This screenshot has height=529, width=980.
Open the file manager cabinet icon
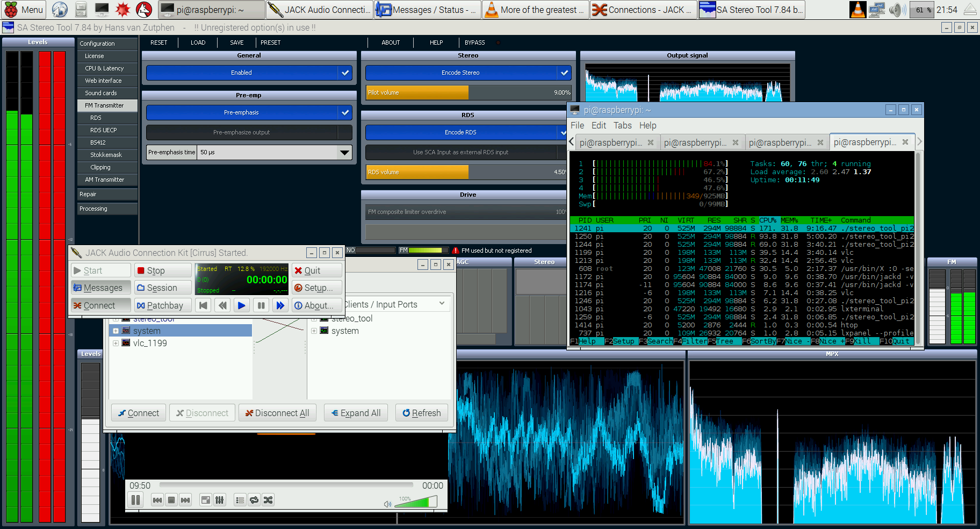click(81, 10)
